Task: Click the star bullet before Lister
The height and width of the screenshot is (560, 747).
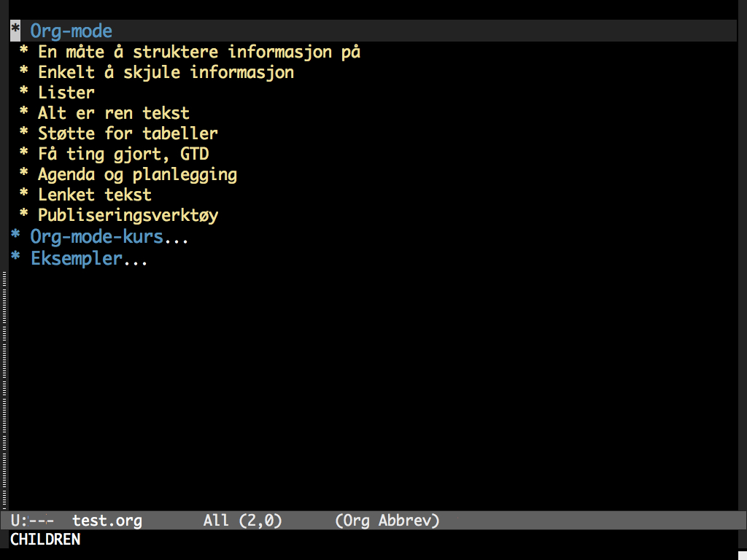Action: [x=24, y=93]
